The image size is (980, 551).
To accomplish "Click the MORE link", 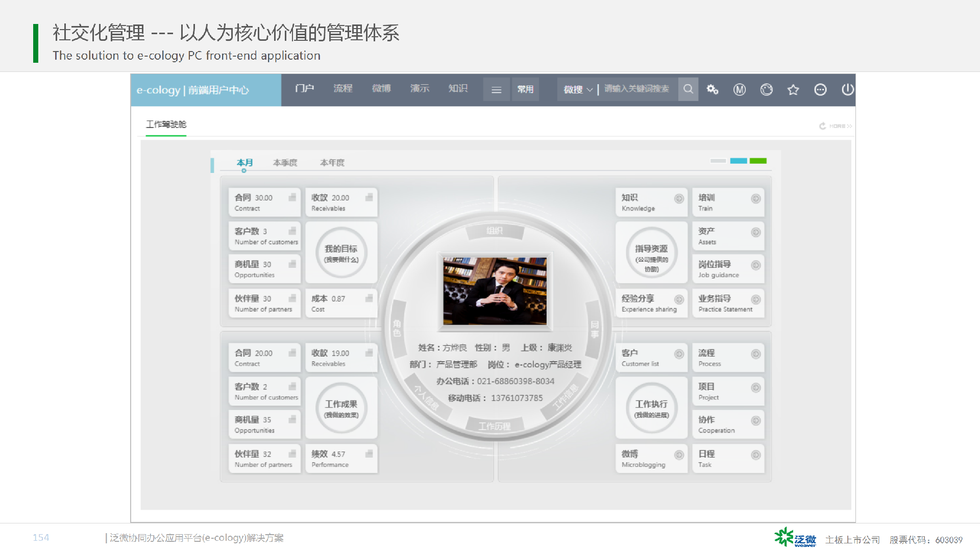I will [840, 126].
